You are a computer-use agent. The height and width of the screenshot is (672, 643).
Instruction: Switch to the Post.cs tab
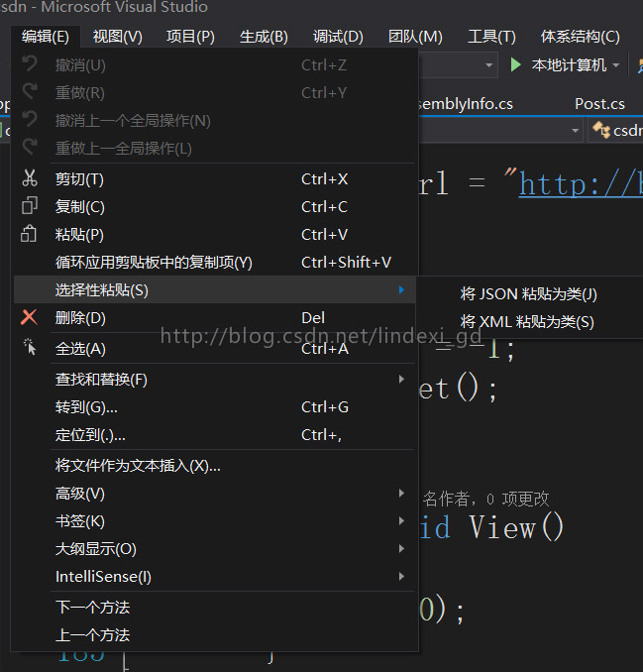point(599,104)
